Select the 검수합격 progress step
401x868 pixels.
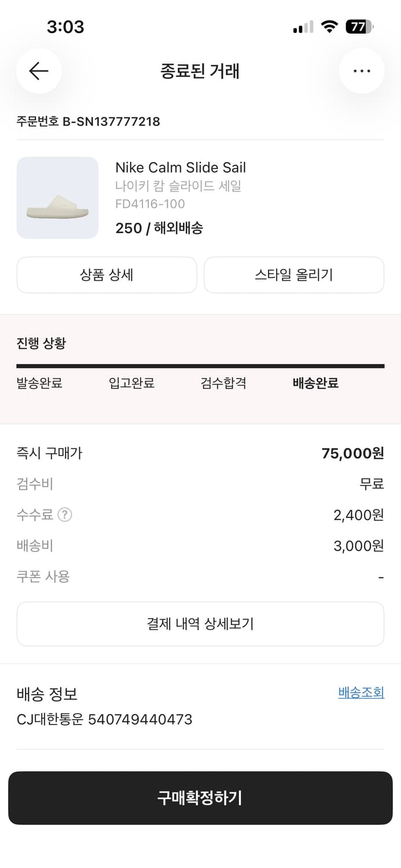pyautogui.click(x=222, y=383)
